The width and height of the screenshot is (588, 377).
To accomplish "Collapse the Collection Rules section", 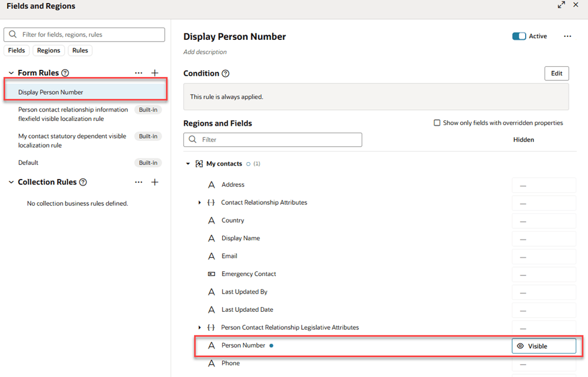I will [x=11, y=182].
